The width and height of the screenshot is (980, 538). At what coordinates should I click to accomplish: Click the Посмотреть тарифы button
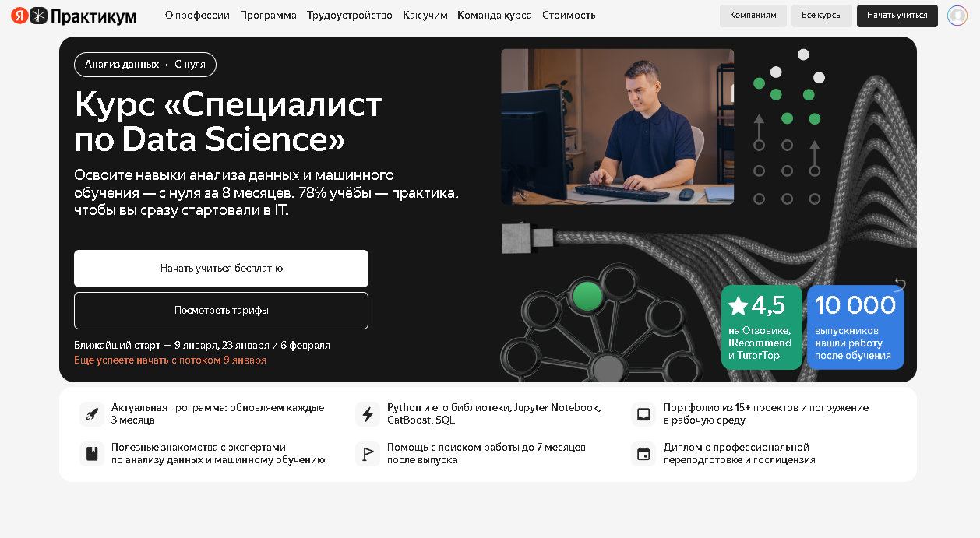coord(221,311)
